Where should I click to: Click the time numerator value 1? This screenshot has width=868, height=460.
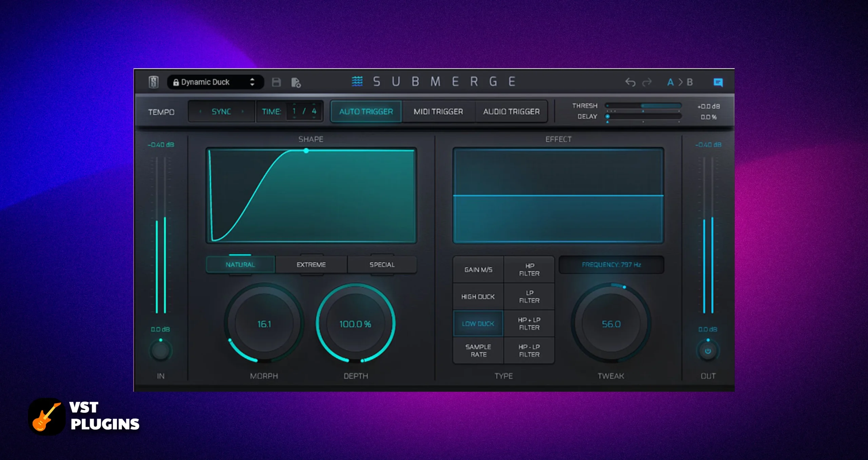tap(294, 111)
